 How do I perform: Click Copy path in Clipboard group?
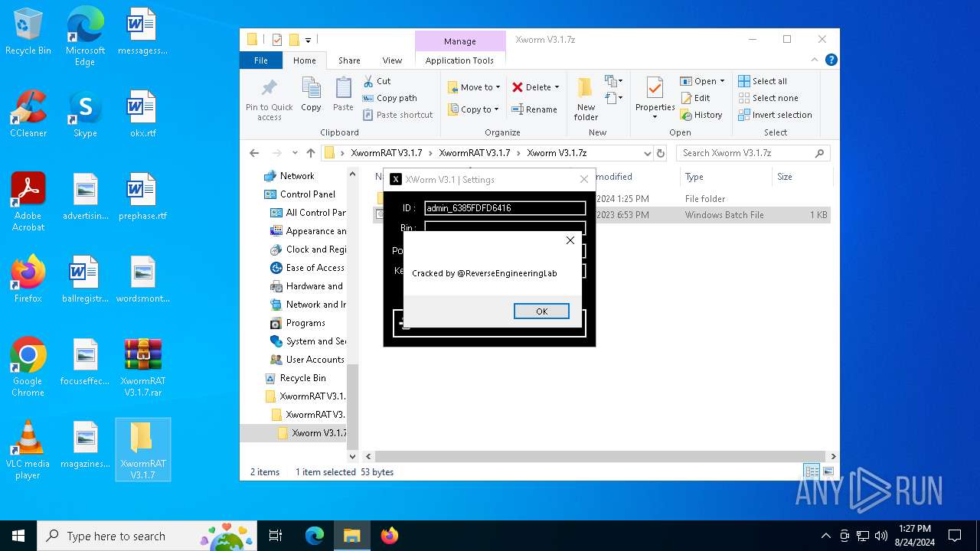pos(389,98)
